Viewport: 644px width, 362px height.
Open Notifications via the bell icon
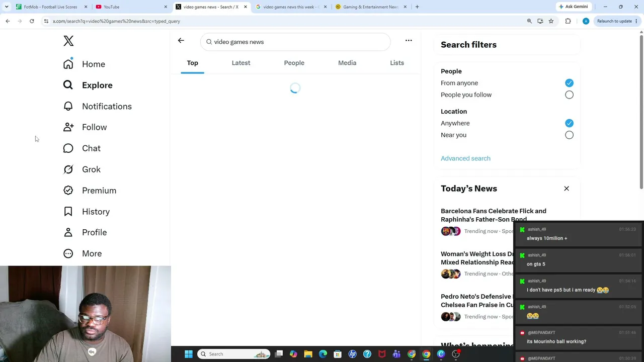pyautogui.click(x=68, y=106)
